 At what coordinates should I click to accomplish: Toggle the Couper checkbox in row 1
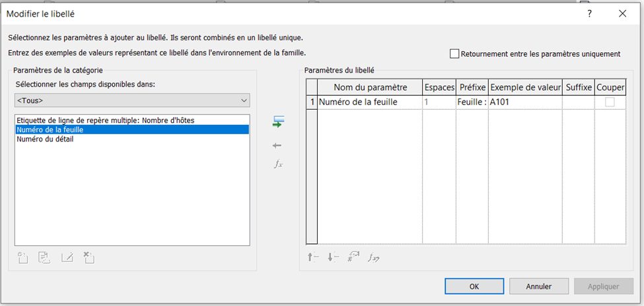point(610,102)
